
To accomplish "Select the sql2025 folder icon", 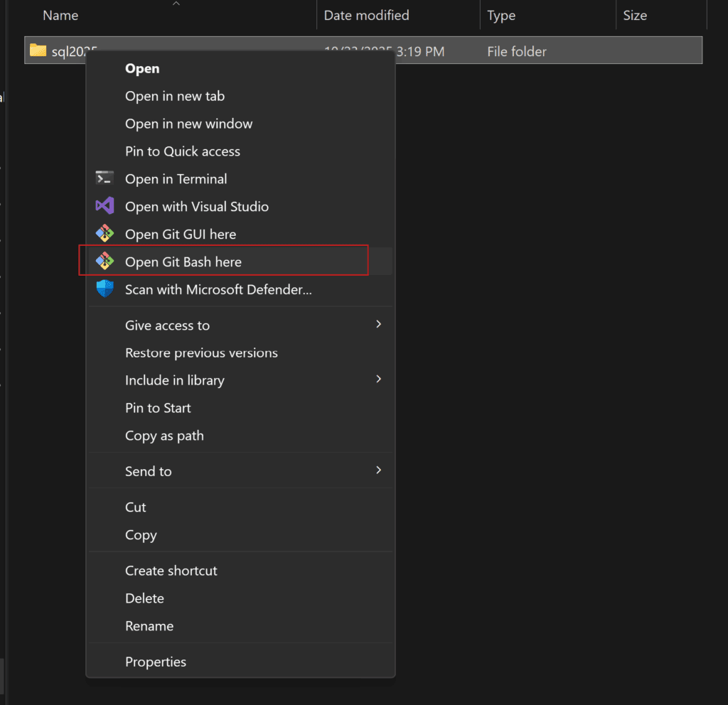I will tap(37, 50).
